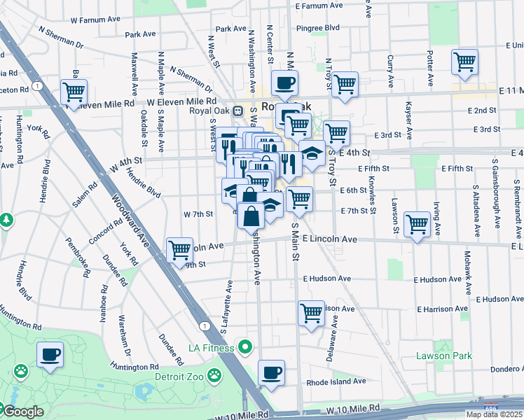Click the shopping cart marker near E 7th St
This screenshot has width=524, height=420.
[299, 199]
